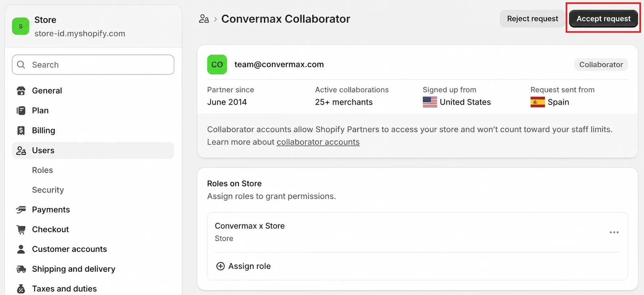Click the Users people icon in sidebar
This screenshot has width=644, height=295.
[x=21, y=150]
